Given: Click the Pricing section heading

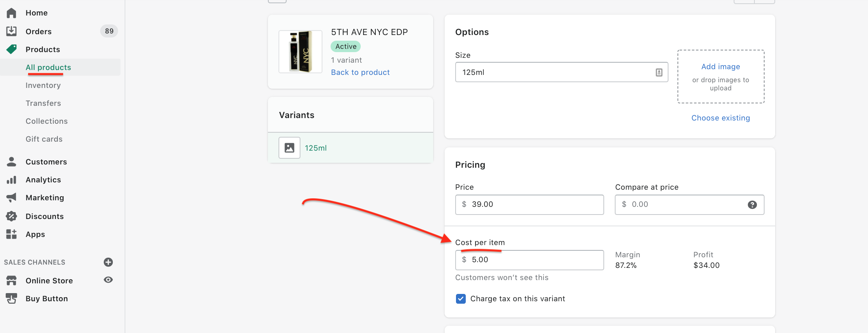Looking at the screenshot, I should [470, 165].
